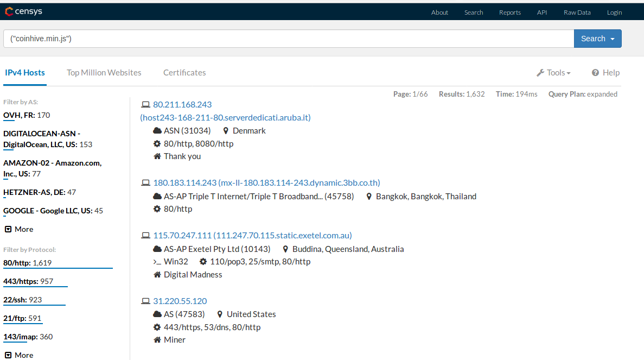Click location pin beside Buddina, Queensland
This screenshot has height=360, width=644.
pyautogui.click(x=285, y=249)
